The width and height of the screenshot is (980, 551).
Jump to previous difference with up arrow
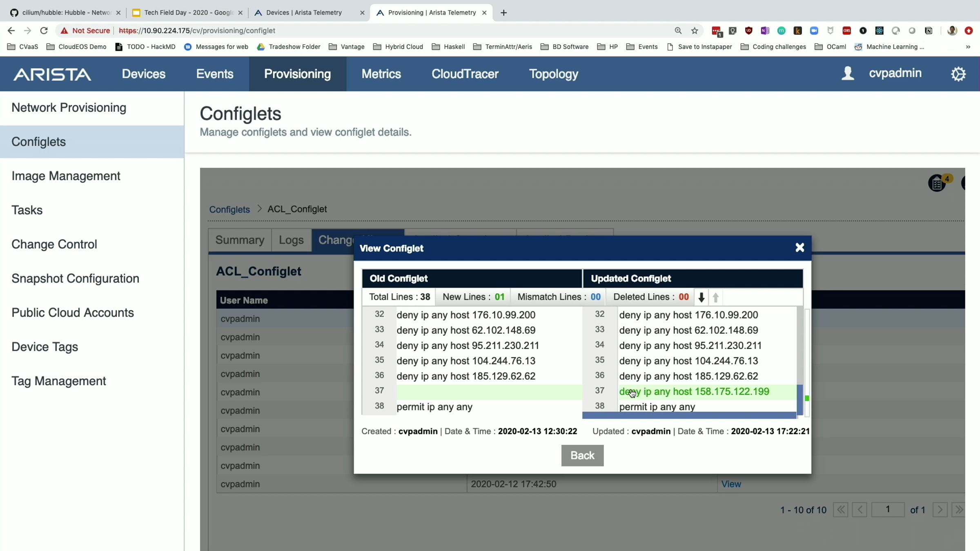click(x=715, y=297)
